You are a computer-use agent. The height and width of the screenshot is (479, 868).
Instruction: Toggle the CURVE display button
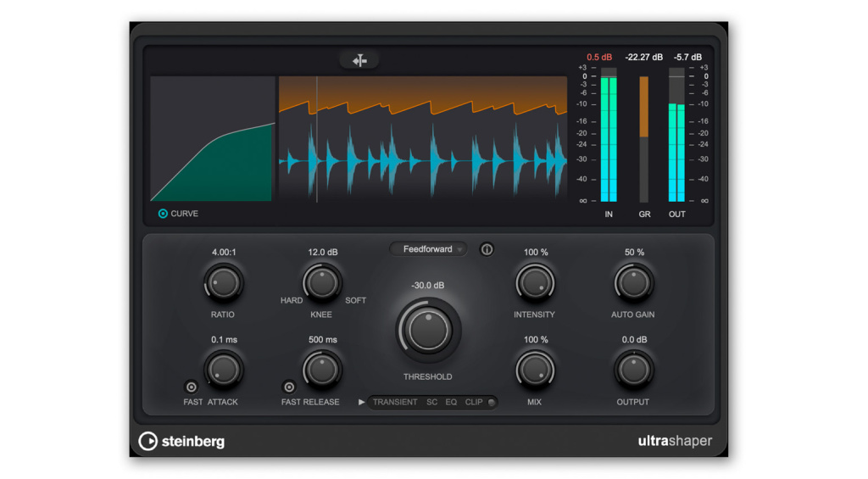tap(163, 214)
